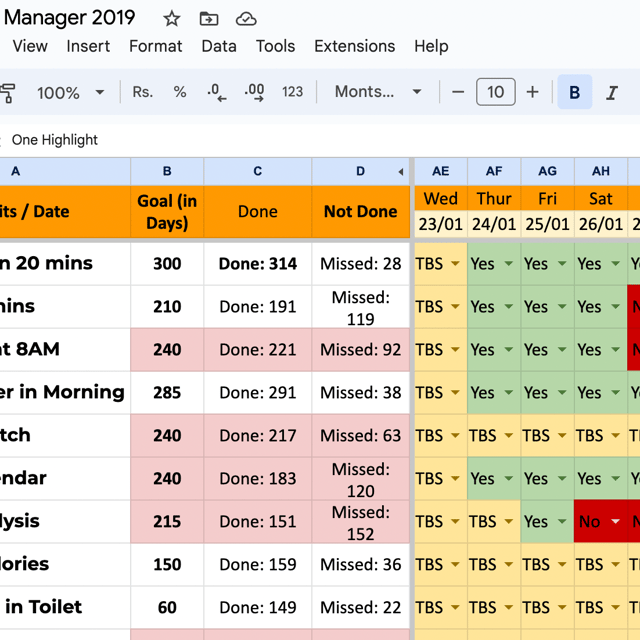Open the Format menu
Image resolution: width=640 pixels, height=640 pixels.
pos(156,46)
